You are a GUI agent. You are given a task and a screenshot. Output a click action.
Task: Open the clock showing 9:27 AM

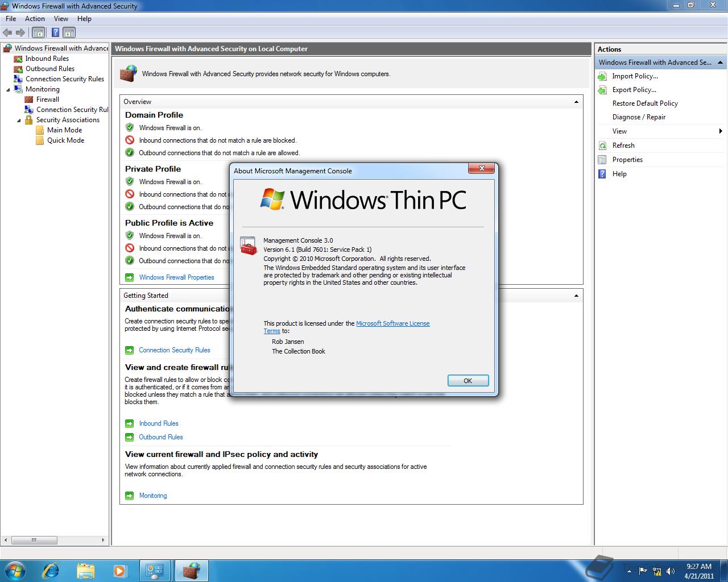pos(699,571)
